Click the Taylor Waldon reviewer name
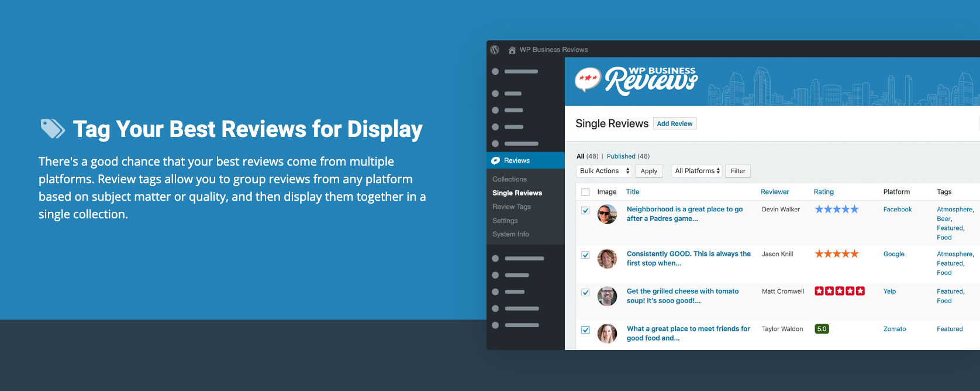The width and height of the screenshot is (980, 391). tap(782, 329)
